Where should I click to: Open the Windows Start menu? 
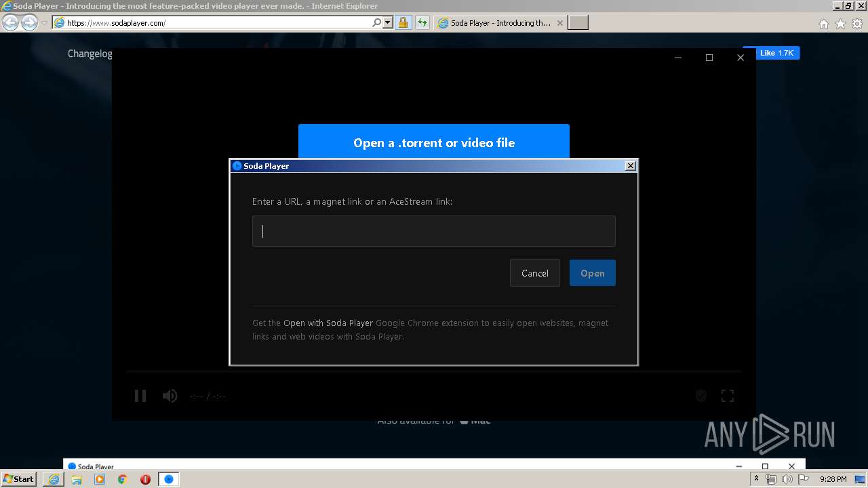[x=18, y=479]
